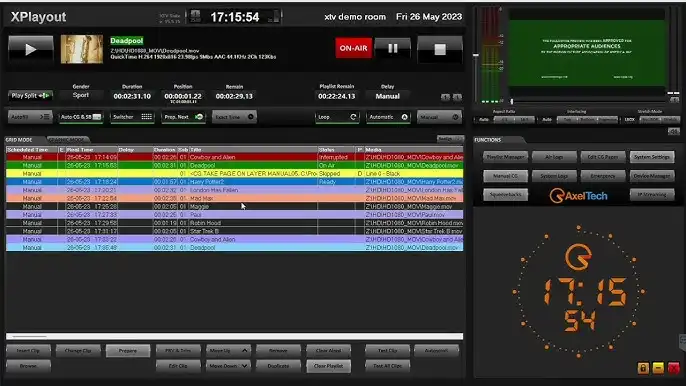The image size is (686, 386).
Task: Select the Cowboy and Alien interrupted row
Action: (234, 157)
